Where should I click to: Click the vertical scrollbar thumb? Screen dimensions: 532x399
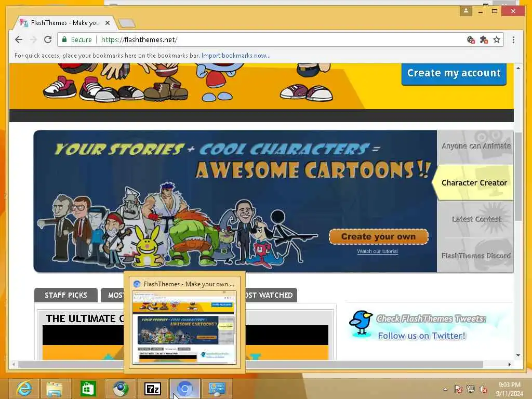(518, 177)
